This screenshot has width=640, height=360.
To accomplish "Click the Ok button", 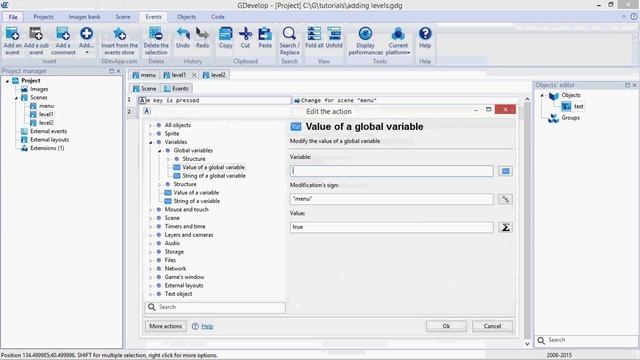I will coord(446,326).
